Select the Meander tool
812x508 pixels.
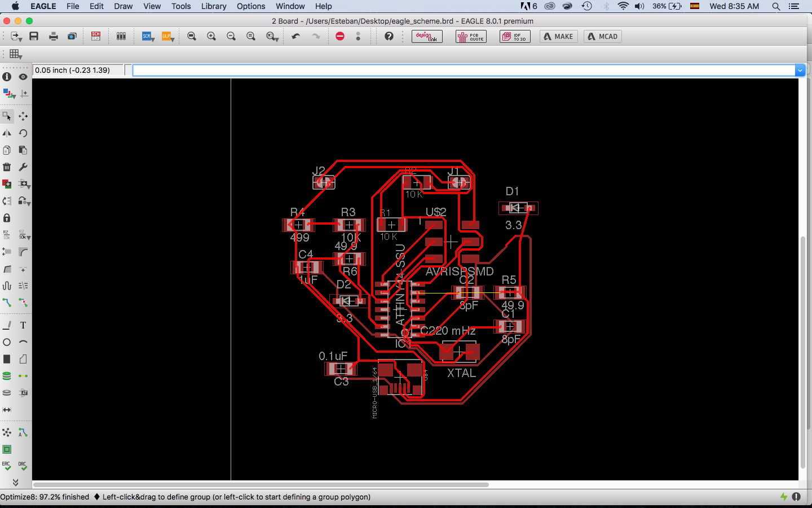[x=7, y=286]
